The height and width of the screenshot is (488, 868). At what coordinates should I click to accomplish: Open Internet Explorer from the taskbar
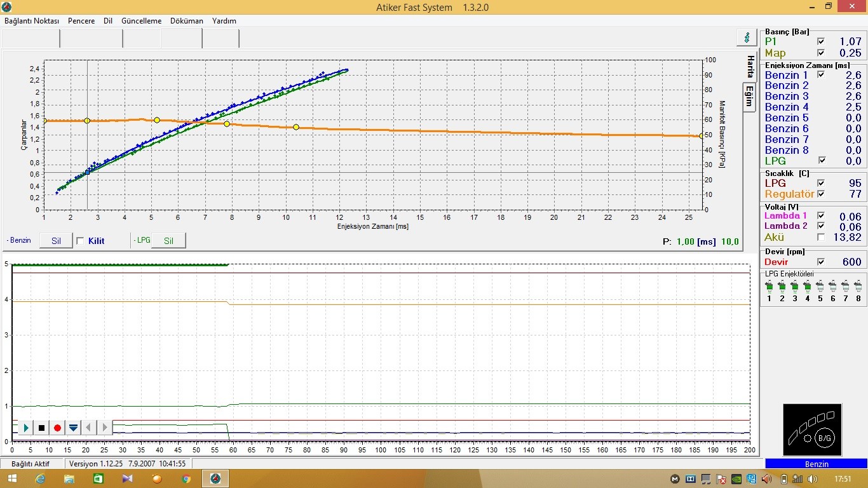click(41, 478)
